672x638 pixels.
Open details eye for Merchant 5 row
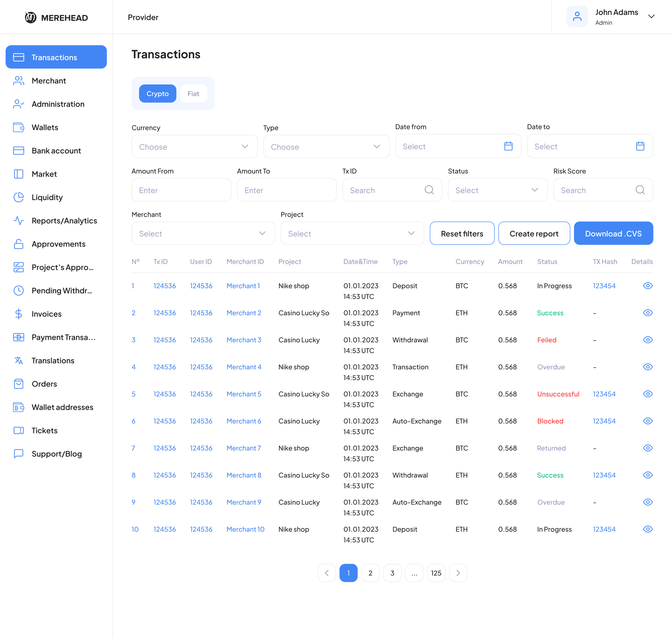click(x=647, y=394)
